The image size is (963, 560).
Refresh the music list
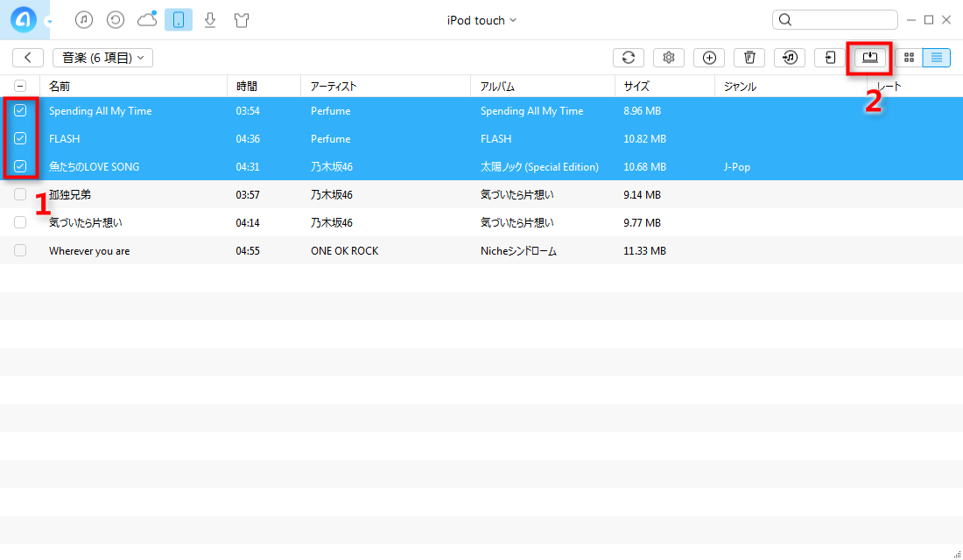629,58
